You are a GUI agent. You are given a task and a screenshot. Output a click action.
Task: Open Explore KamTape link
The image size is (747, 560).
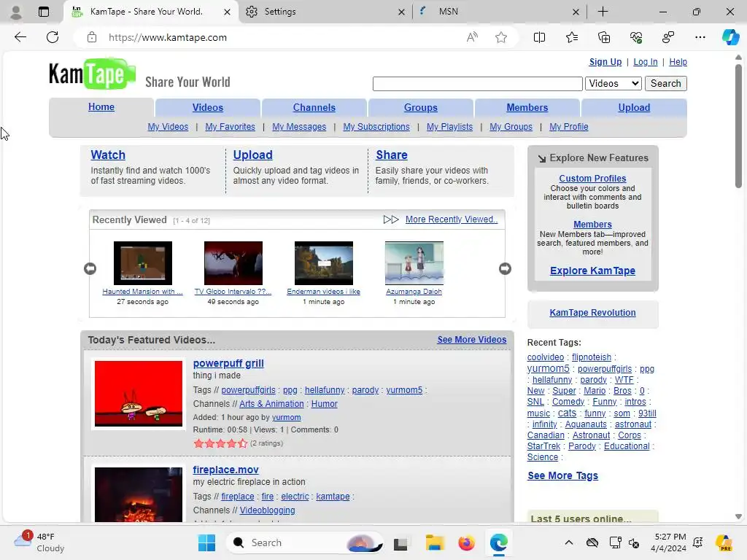(x=592, y=271)
